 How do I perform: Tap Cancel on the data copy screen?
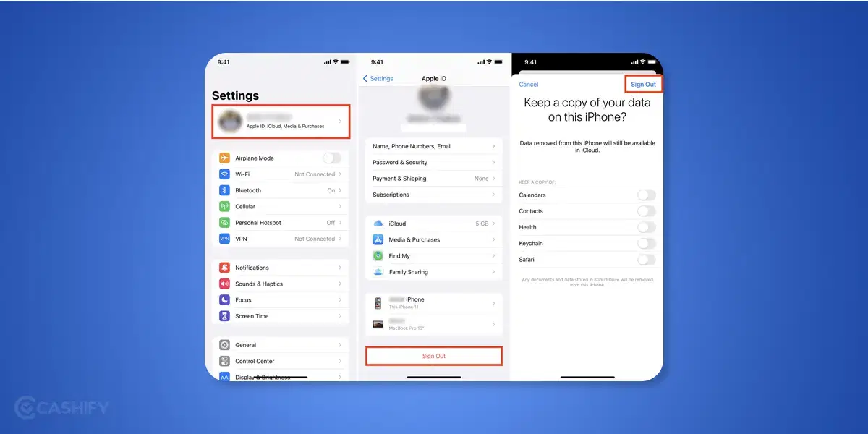[529, 85]
